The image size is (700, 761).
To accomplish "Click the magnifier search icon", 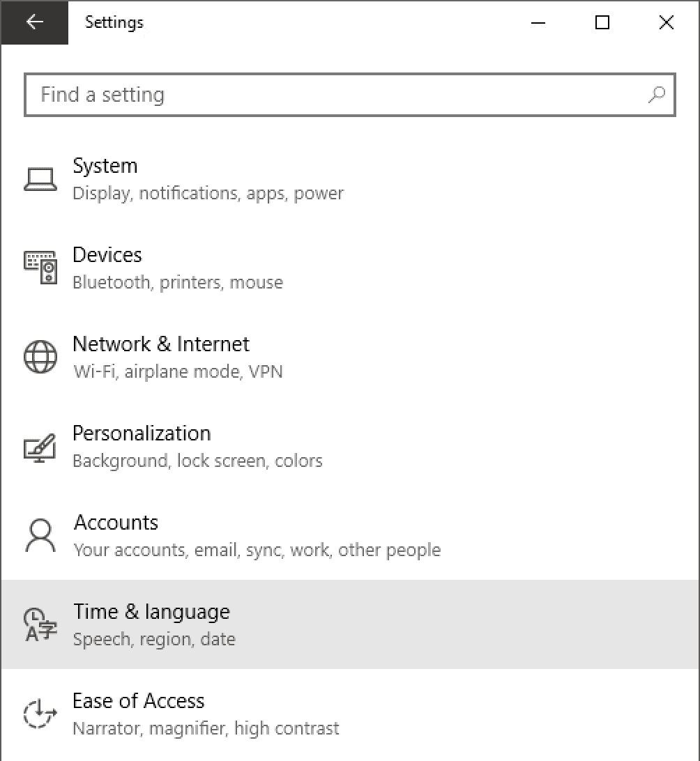I will (x=657, y=95).
